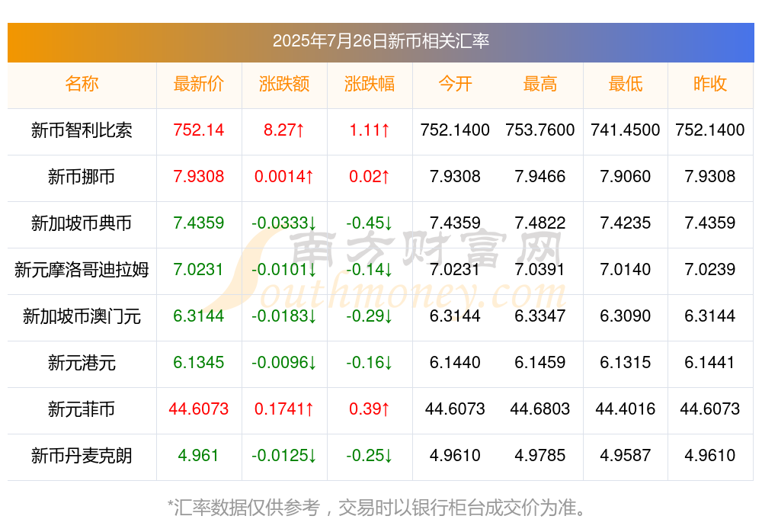Select the row name 新元摩洛哥迪拉姆

[x=82, y=269]
